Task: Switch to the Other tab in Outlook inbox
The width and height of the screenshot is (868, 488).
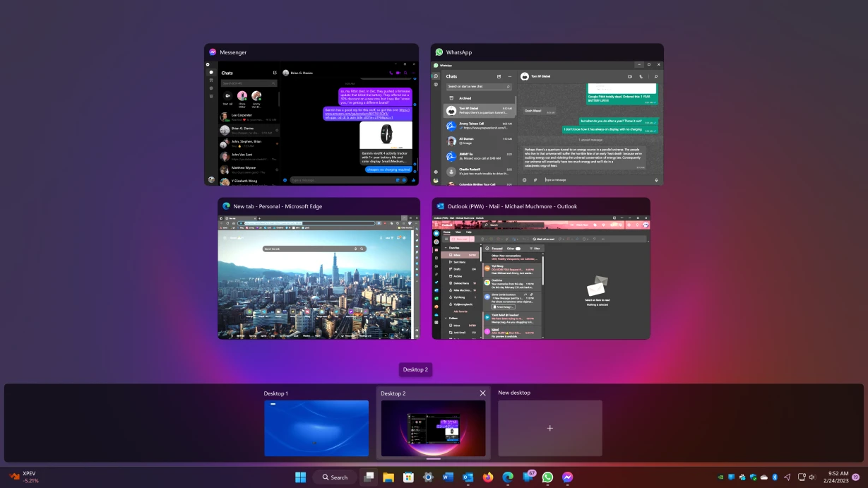Action: [510, 249]
